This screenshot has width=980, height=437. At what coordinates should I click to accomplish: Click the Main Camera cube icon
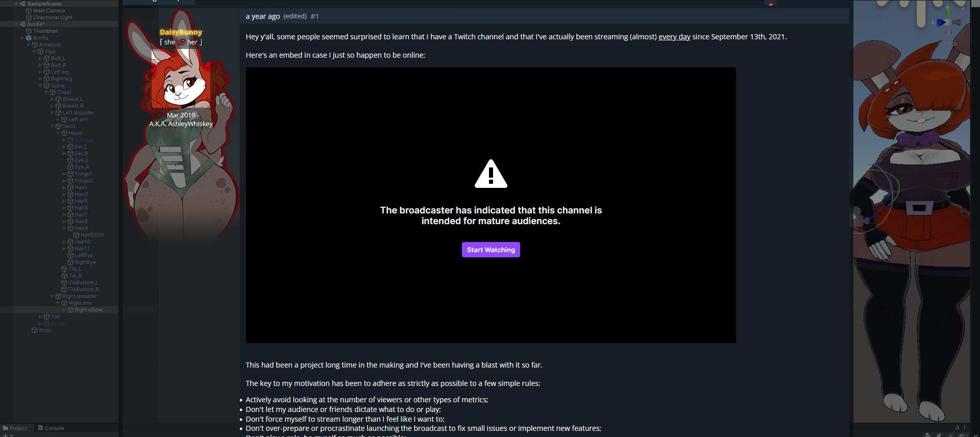29,11
